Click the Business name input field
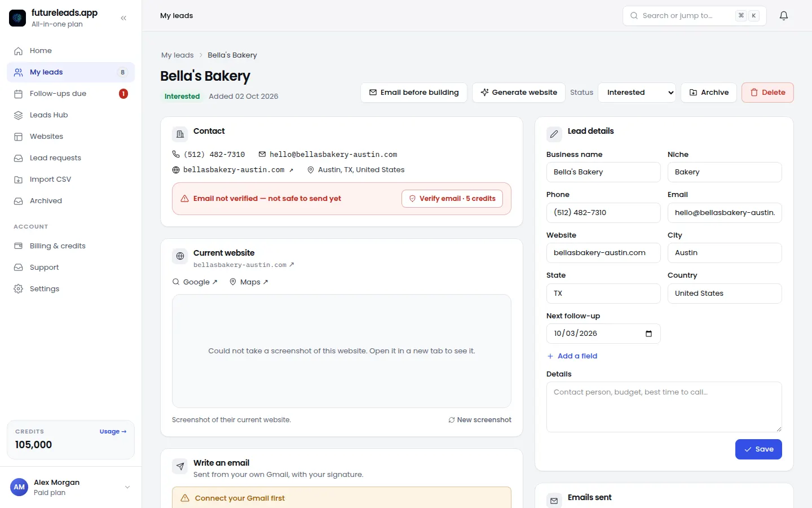Viewport: 812px width, 508px height. [603, 172]
